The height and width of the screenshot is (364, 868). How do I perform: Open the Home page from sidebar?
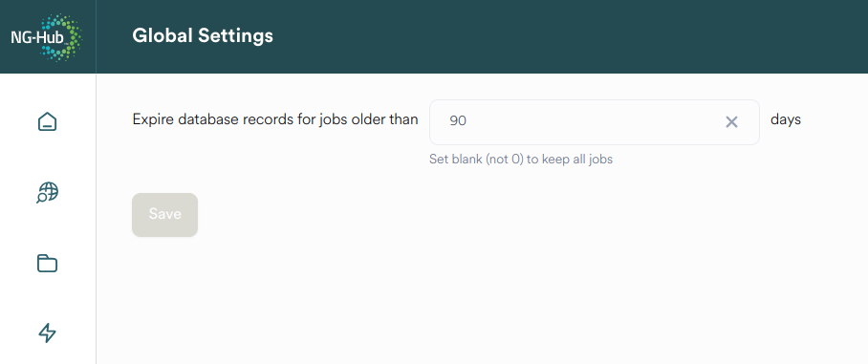(48, 121)
